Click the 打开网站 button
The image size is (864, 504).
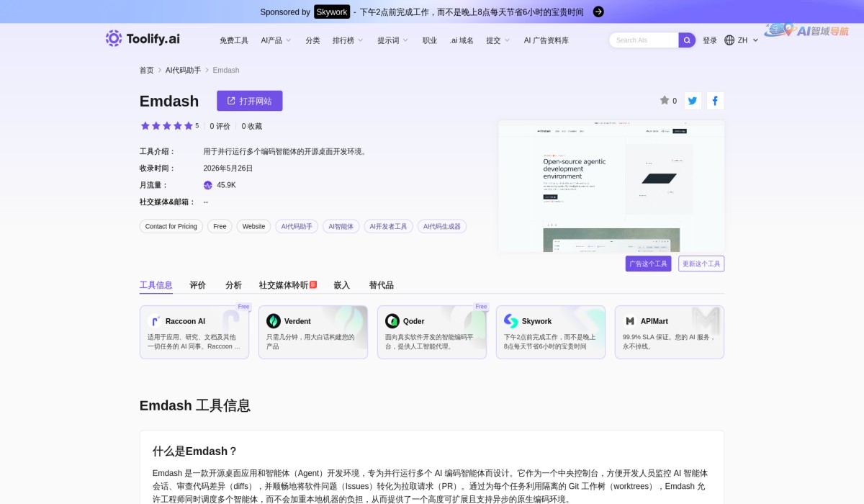[x=250, y=101]
